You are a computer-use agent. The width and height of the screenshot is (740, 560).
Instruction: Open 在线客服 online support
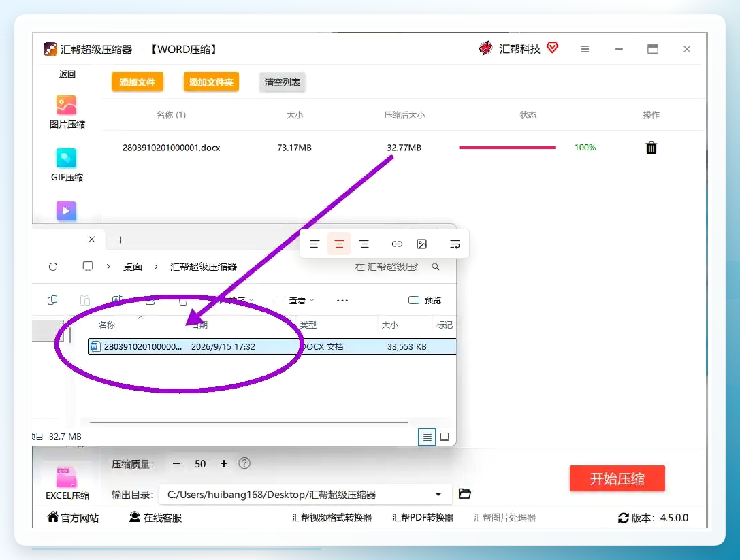coord(155,518)
